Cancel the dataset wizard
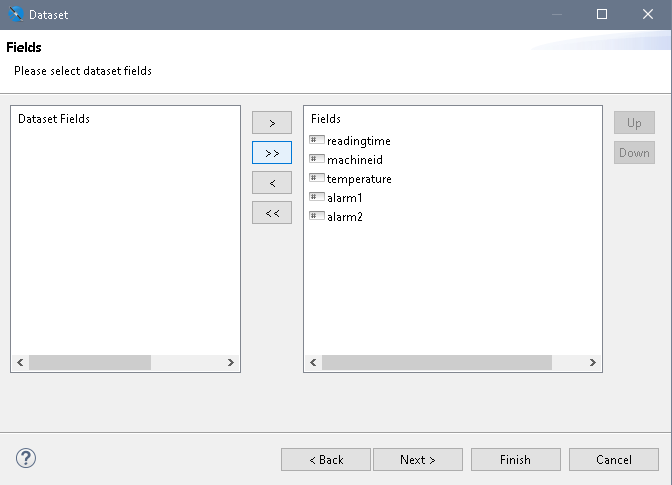 point(613,460)
